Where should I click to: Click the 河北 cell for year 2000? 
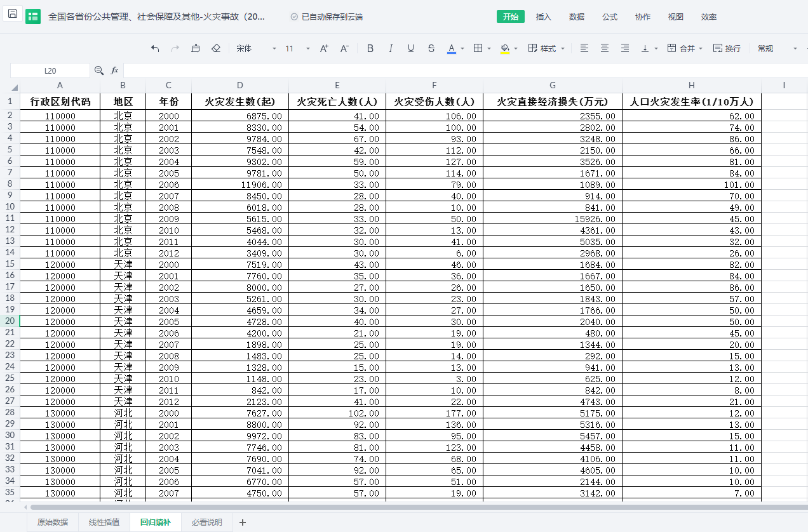(x=123, y=413)
